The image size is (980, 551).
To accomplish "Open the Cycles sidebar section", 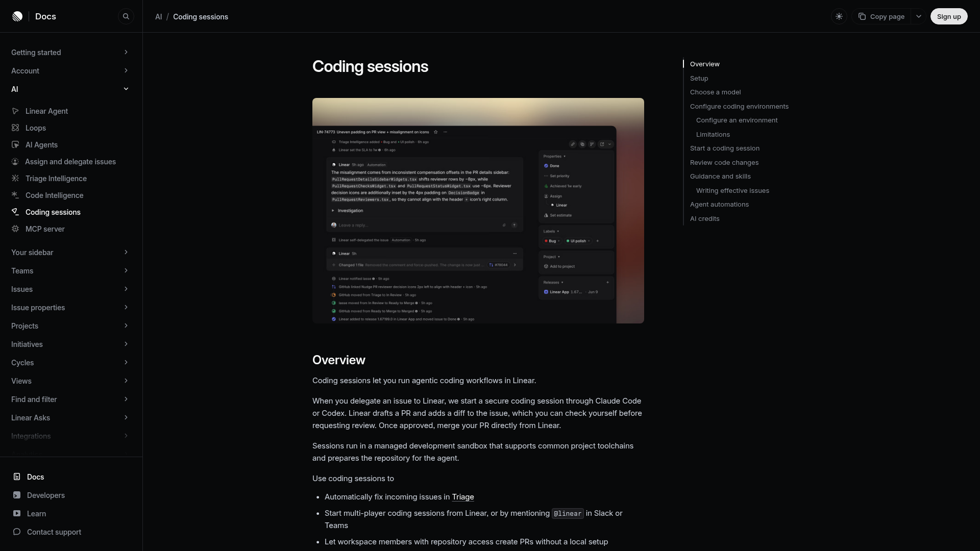I will pos(70,362).
